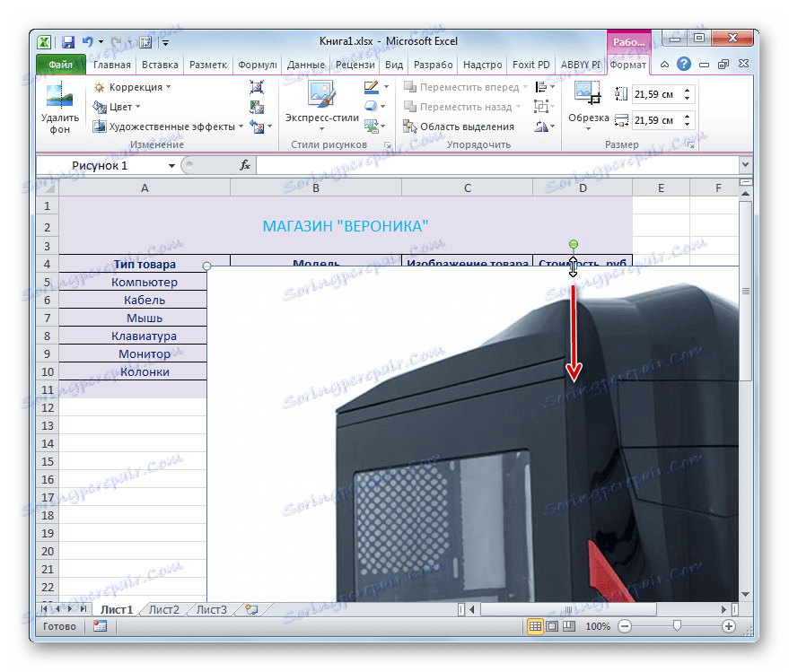The height and width of the screenshot is (672, 789).
Task: Decrease picture width with spinner arrow
Action: (x=687, y=124)
